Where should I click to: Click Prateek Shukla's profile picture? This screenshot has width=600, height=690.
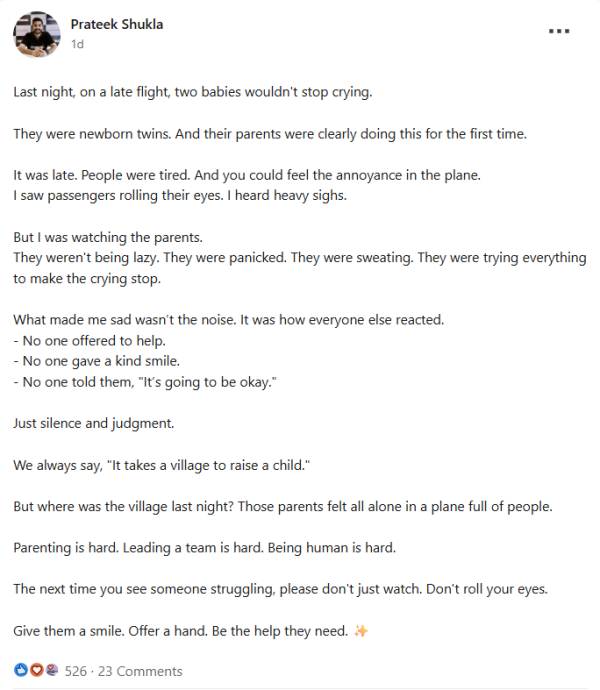[x=36, y=34]
